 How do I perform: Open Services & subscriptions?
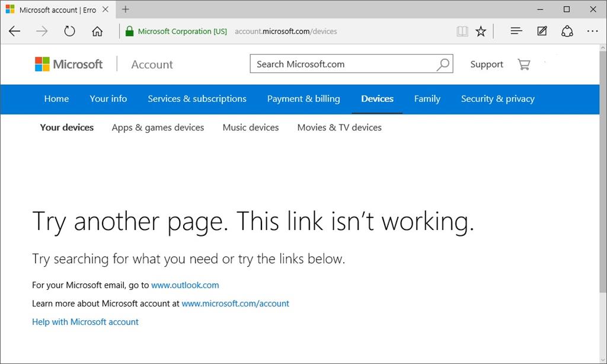197,99
